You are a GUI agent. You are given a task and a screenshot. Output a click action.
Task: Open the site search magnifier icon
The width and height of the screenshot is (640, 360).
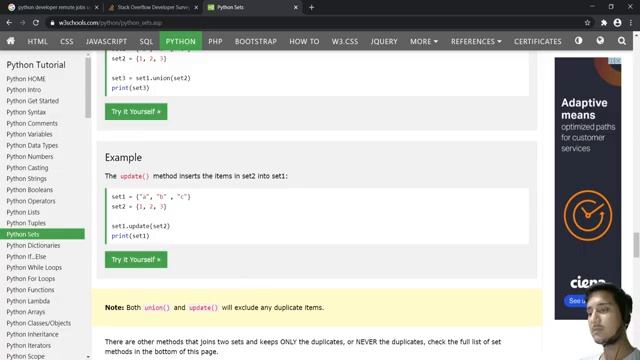tap(622, 41)
